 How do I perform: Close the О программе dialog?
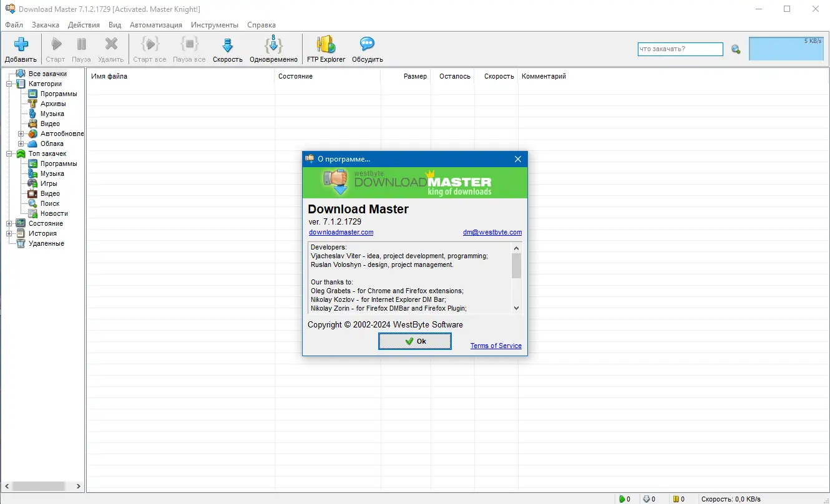[x=518, y=159]
